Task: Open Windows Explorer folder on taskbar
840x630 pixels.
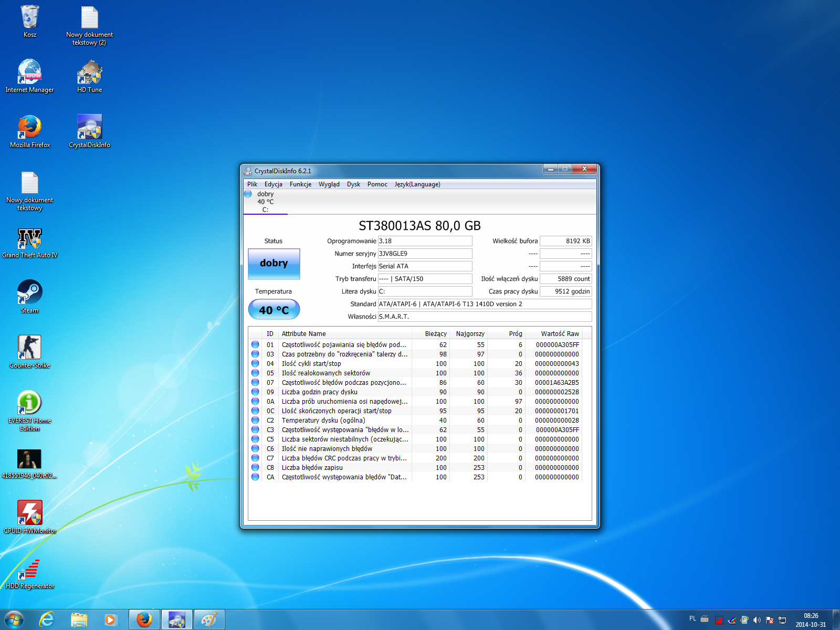Action: click(x=79, y=620)
